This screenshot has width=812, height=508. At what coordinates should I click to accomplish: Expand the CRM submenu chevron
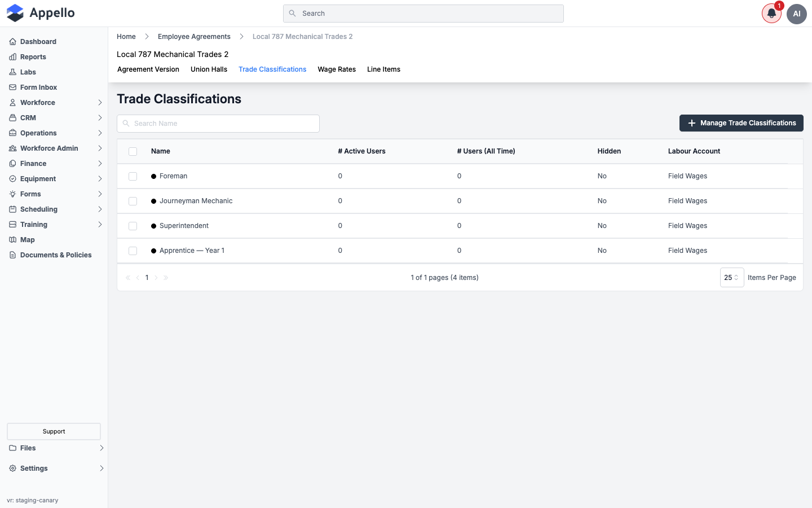coord(100,118)
